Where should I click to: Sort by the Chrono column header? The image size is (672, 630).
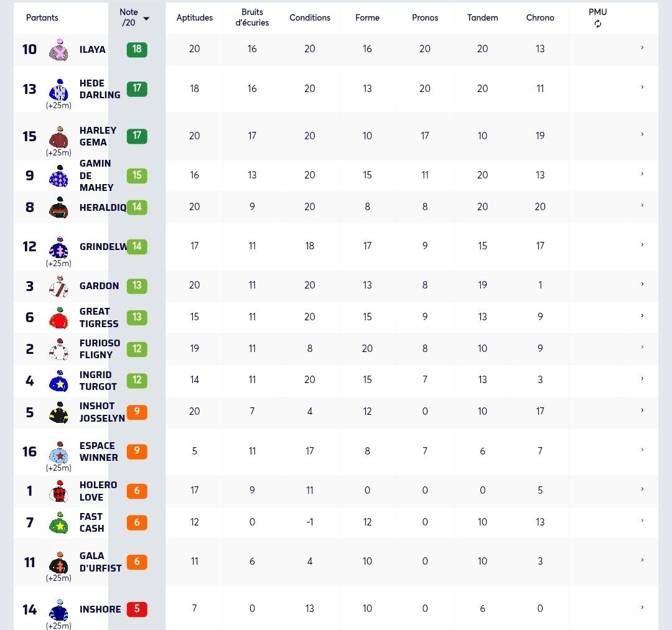pos(540,17)
